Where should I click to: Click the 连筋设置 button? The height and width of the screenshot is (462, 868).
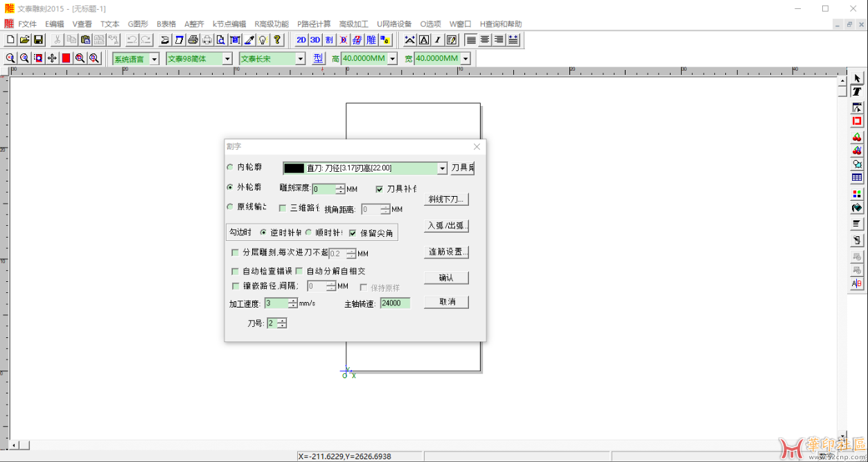(446, 252)
